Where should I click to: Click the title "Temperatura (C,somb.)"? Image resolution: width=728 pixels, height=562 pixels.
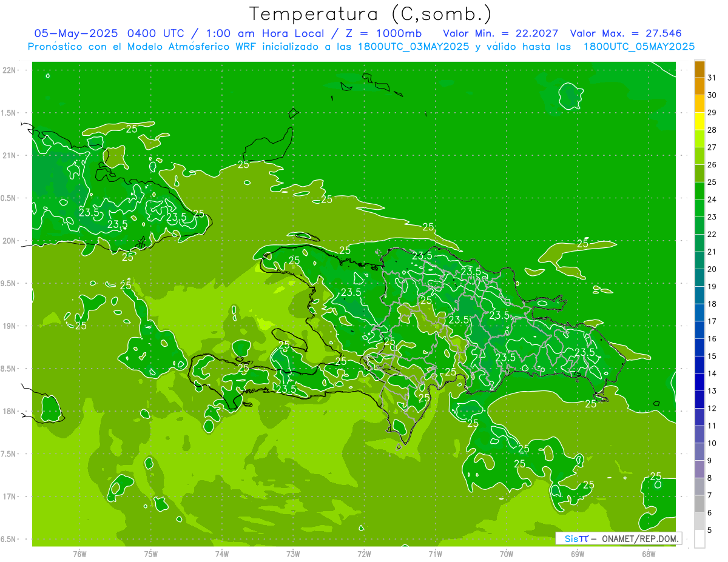371,14
